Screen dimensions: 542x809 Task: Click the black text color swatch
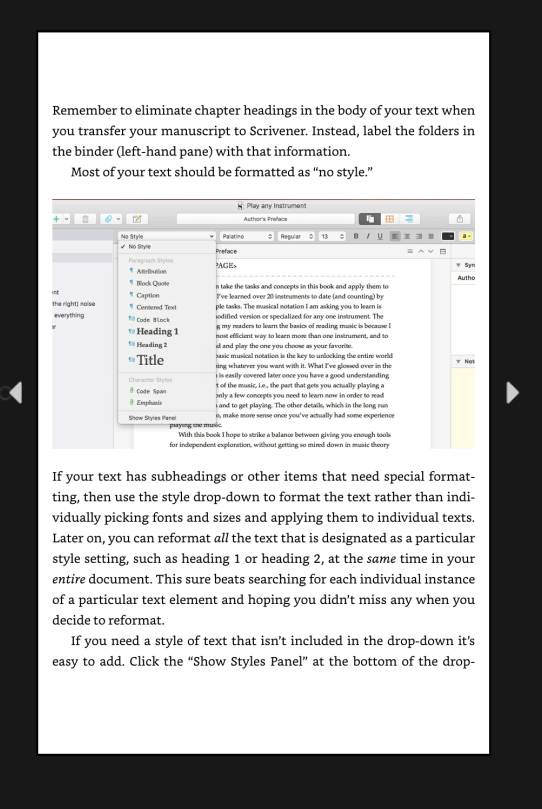coord(448,236)
